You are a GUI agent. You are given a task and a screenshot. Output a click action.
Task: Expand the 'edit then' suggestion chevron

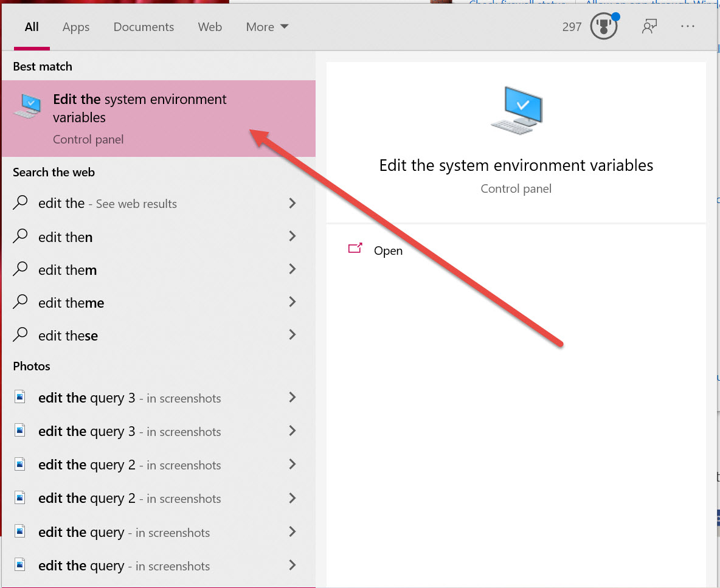(292, 237)
